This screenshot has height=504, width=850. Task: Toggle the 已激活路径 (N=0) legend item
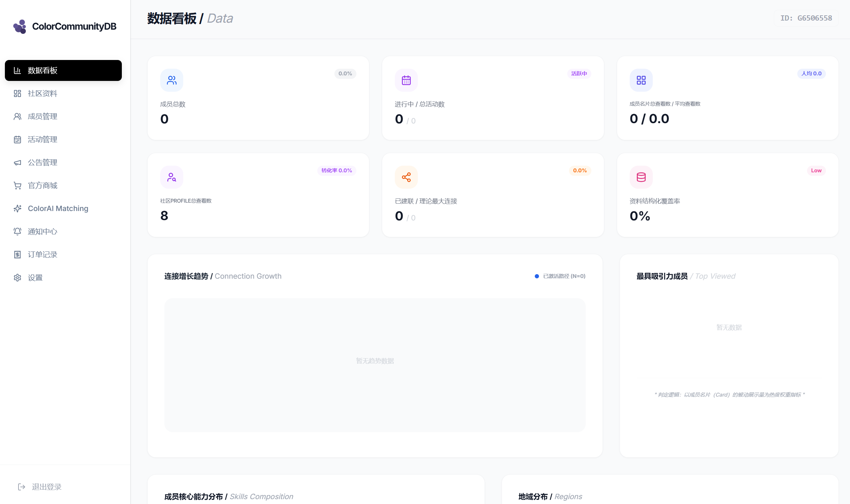pos(560,276)
